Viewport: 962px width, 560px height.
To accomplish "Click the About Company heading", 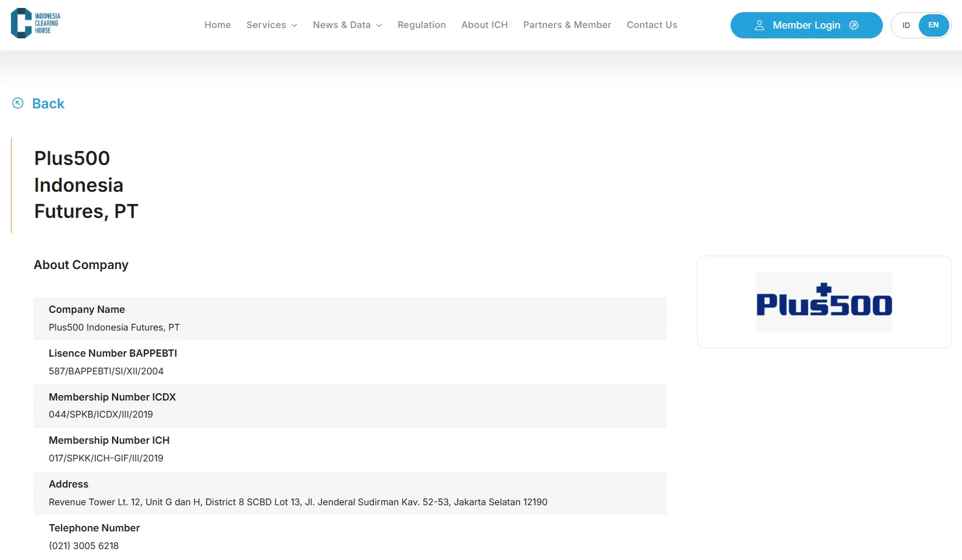I will (x=81, y=265).
